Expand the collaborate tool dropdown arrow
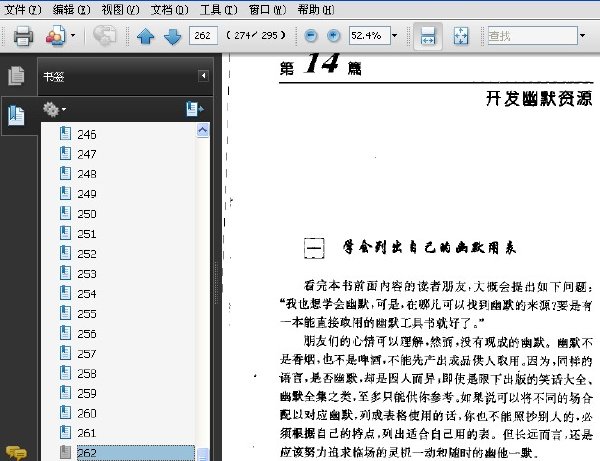The height and width of the screenshot is (461, 600). (x=73, y=36)
